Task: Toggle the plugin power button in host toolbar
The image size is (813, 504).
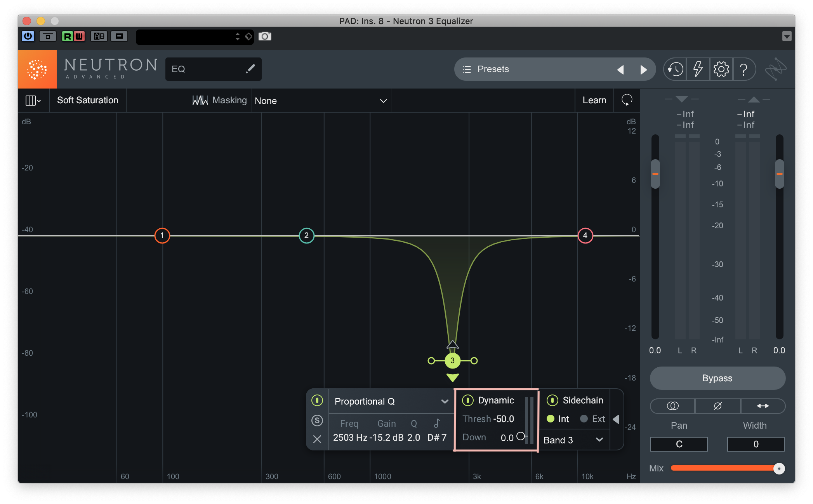Action: (x=28, y=36)
